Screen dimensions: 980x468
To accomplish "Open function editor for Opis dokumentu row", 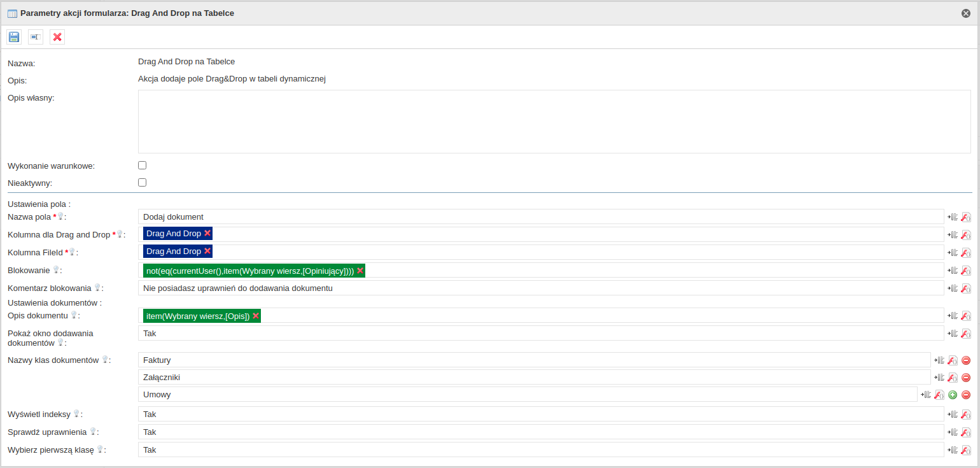I will (966, 315).
